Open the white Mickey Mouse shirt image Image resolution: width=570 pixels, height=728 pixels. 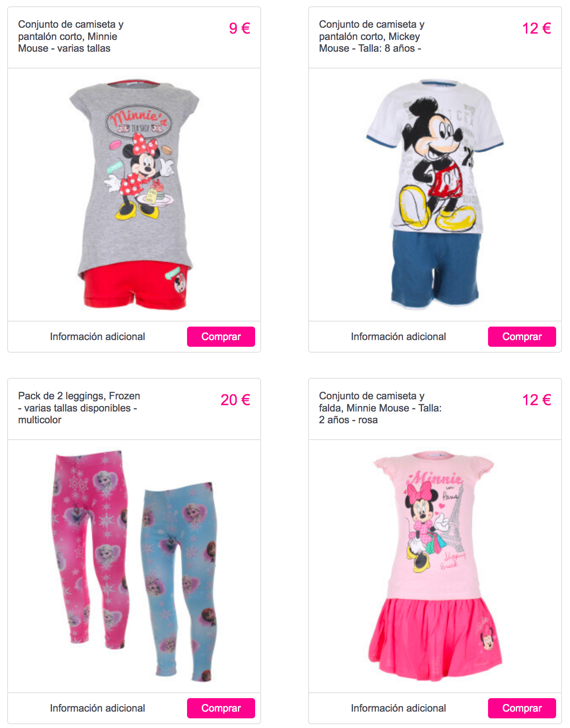(435, 156)
